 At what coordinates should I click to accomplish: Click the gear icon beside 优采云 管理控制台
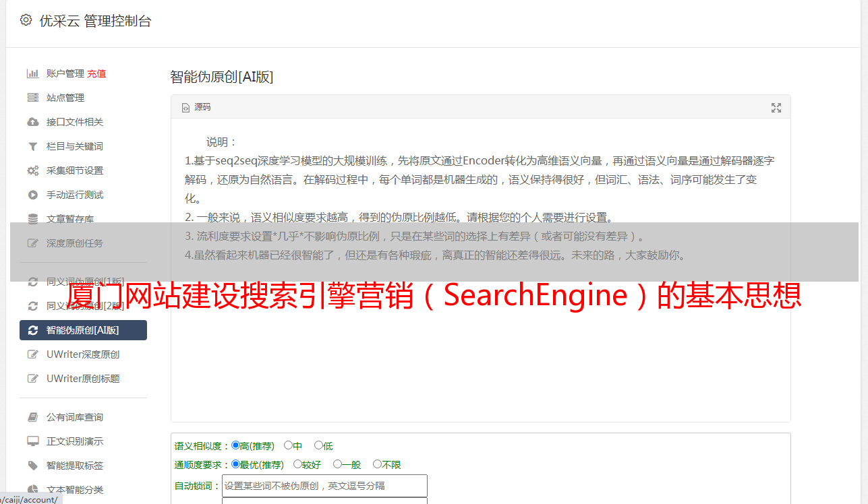coord(26,20)
